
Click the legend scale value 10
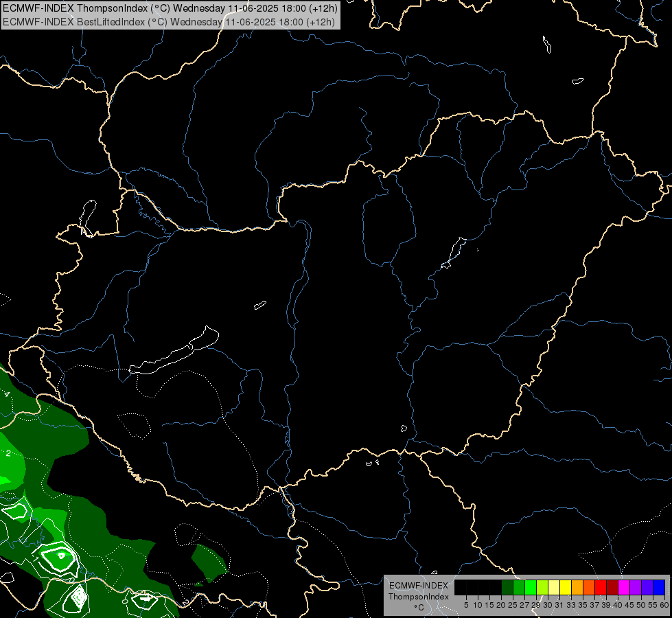478,605
